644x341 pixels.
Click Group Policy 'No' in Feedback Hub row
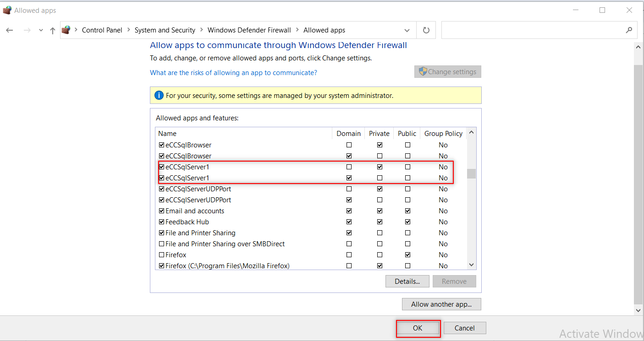click(x=443, y=222)
